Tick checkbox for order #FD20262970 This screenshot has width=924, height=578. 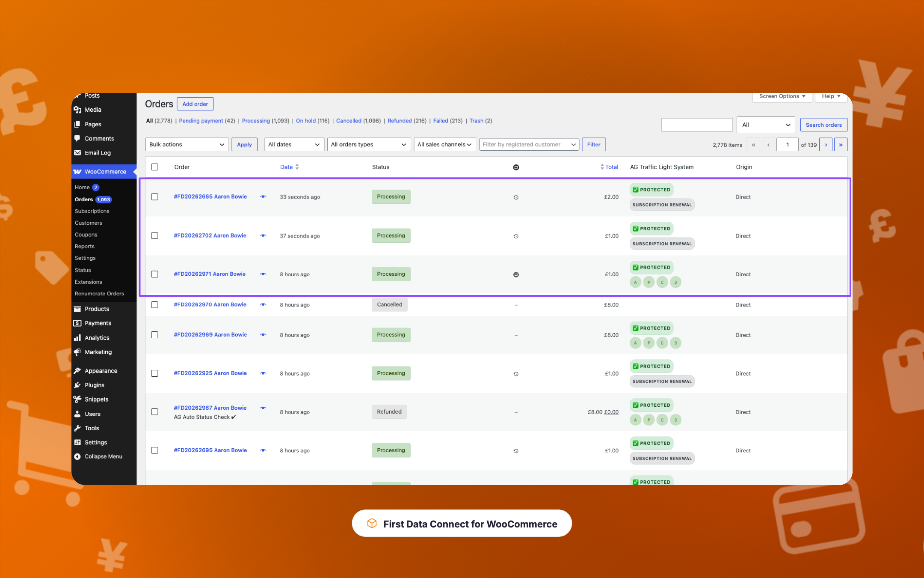(x=155, y=305)
